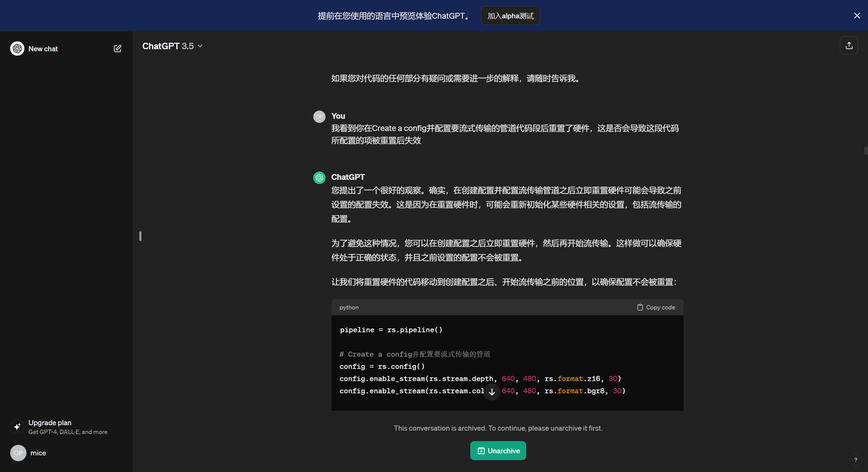This screenshot has width=868, height=472.
Task: Click the Upgrade plan sparkle icon
Action: [17, 427]
